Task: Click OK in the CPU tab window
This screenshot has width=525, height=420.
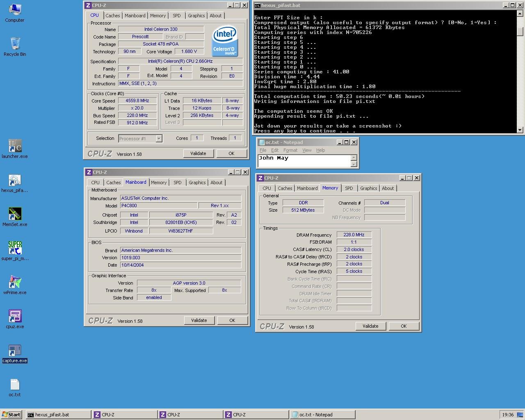Action: point(231,153)
